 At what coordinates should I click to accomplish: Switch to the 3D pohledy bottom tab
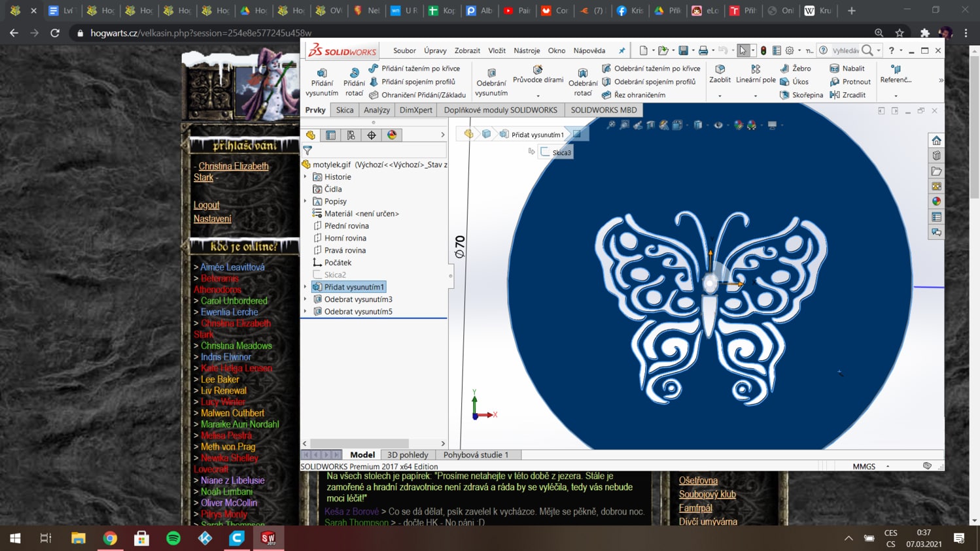(408, 455)
